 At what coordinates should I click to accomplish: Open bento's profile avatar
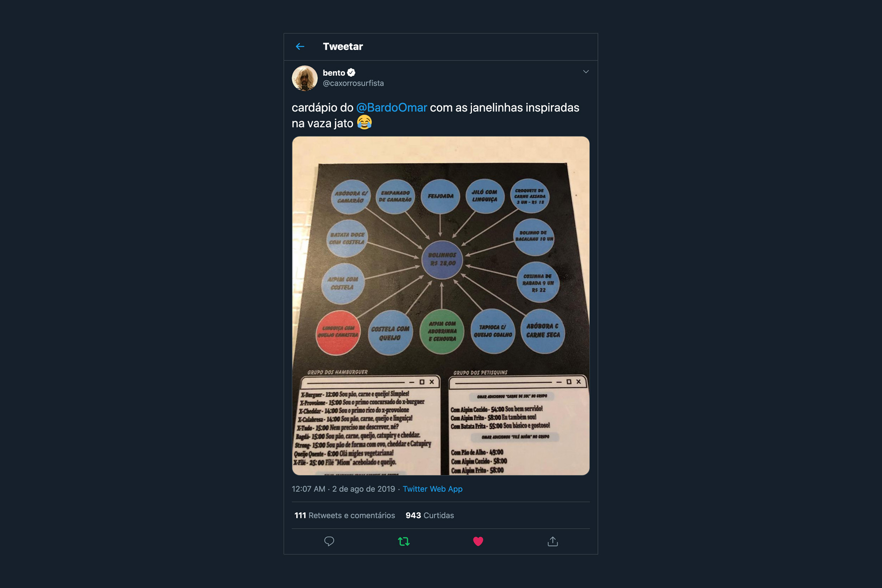pos(304,78)
